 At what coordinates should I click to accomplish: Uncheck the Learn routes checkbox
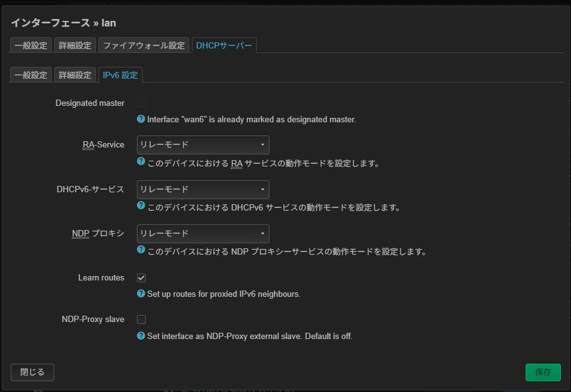tap(141, 278)
